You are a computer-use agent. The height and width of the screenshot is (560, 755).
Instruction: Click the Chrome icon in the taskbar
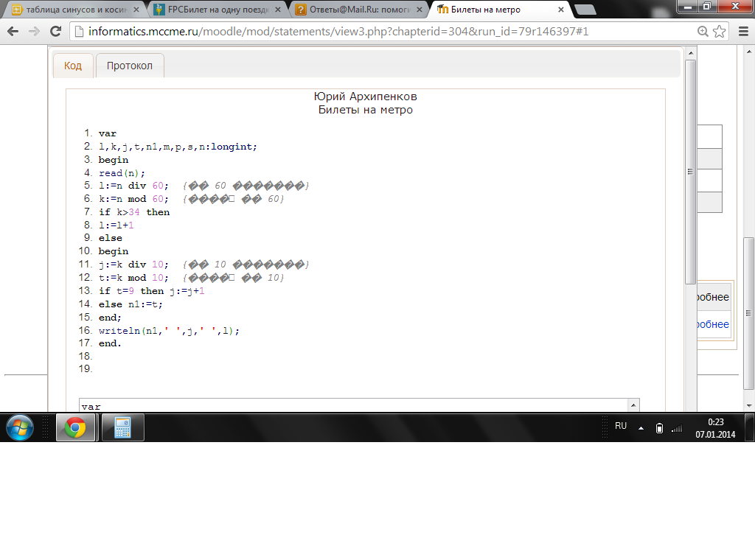(x=75, y=427)
